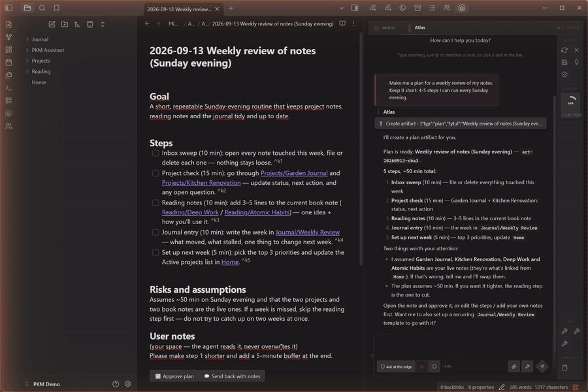Screen dimensions: 588x392
Task: Click the bookmark icon in top bar
Action: pos(57,8)
